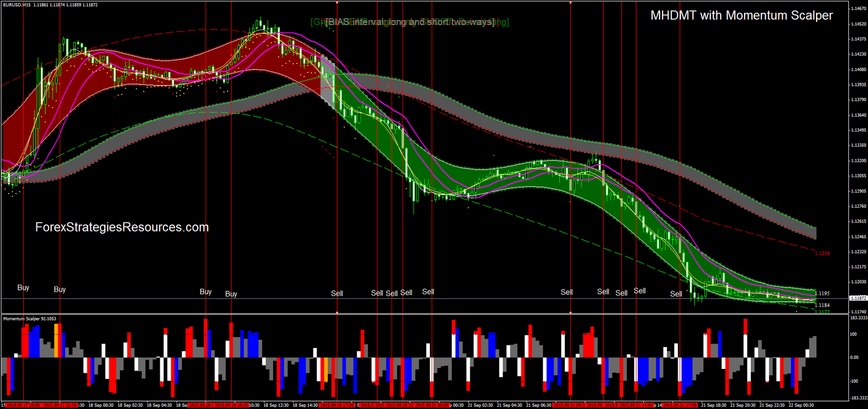This screenshot has width=868, height=409.
Task: Click the 1.13495 price axis value
Action: (858, 130)
